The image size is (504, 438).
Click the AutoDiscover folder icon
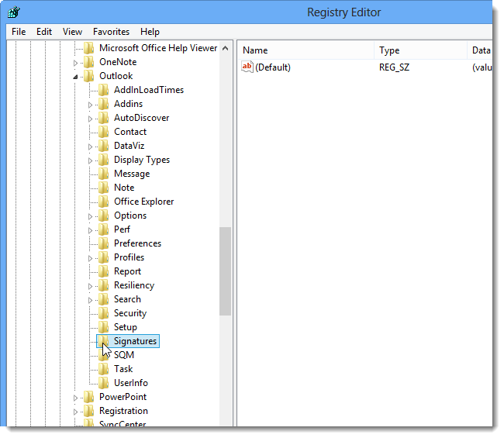click(103, 118)
